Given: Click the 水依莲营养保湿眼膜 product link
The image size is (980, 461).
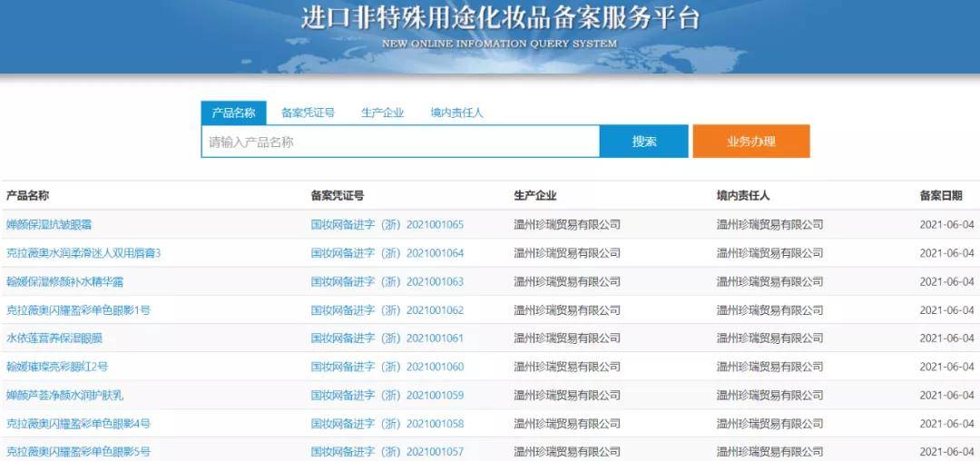Looking at the screenshot, I should coord(54,338).
